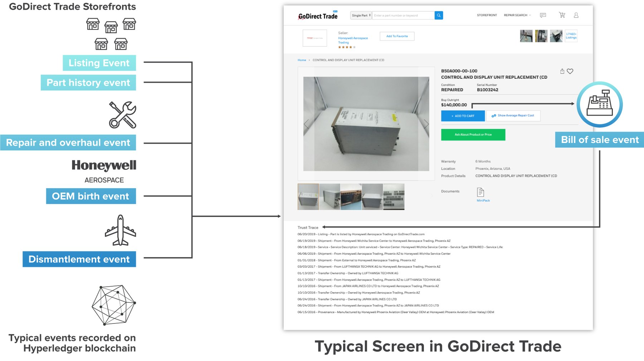The image size is (644, 361).
Task: Click the share icon beside part title
Action: [x=562, y=71]
